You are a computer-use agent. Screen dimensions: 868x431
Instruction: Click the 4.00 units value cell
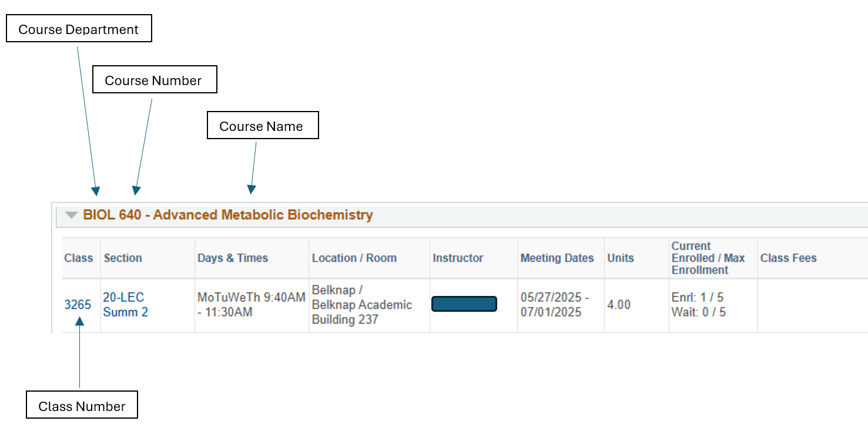tap(619, 305)
